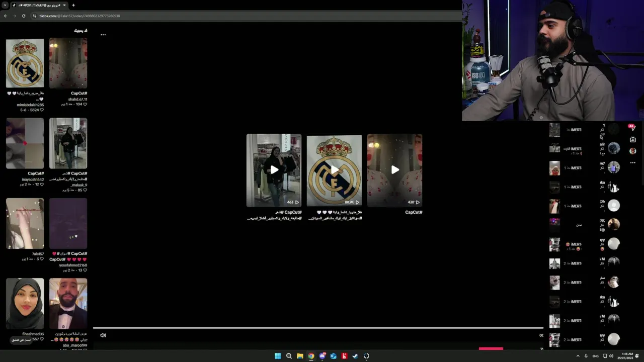This screenshot has width=644, height=362.
Task: Open the Windows Start menu
Action: point(278,356)
